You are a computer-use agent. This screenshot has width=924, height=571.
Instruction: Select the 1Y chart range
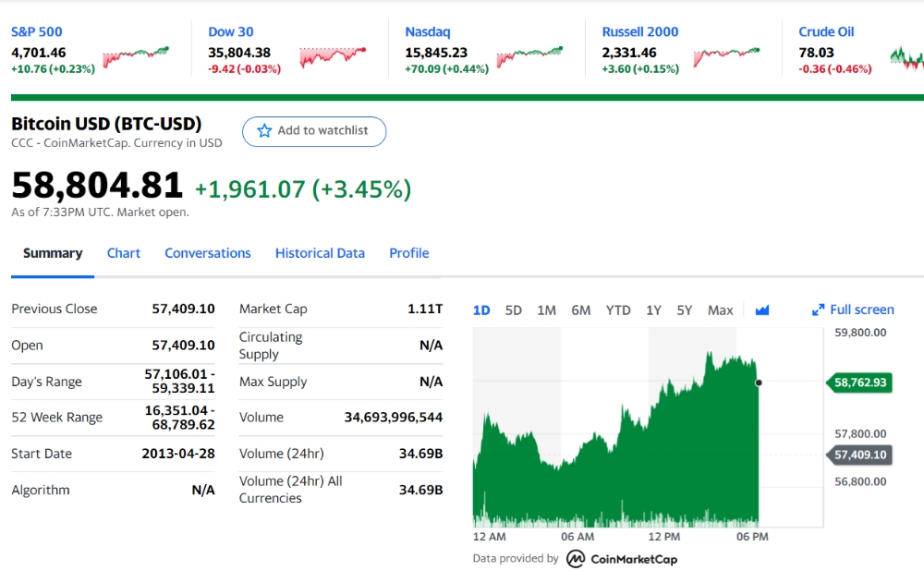[653, 310]
